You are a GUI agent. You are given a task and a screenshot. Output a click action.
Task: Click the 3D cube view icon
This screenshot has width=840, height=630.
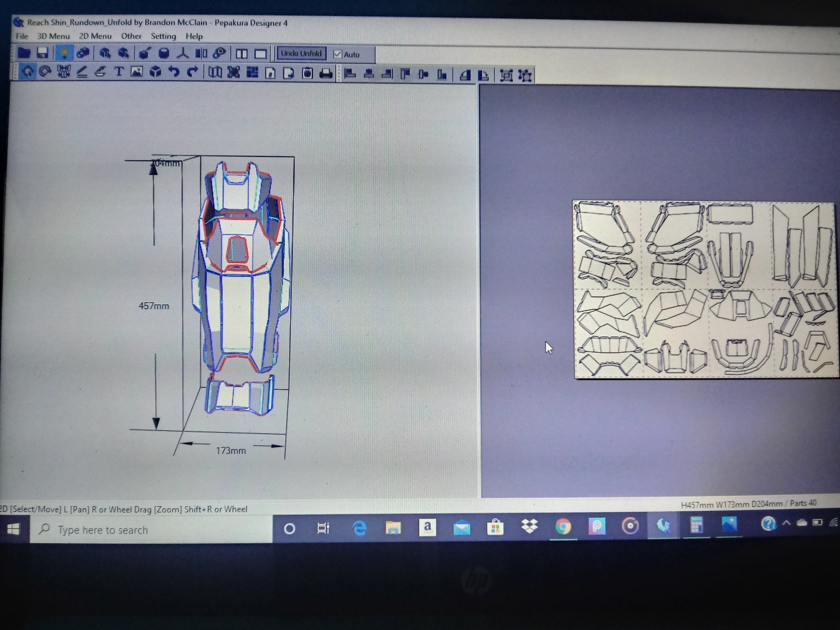(155, 72)
